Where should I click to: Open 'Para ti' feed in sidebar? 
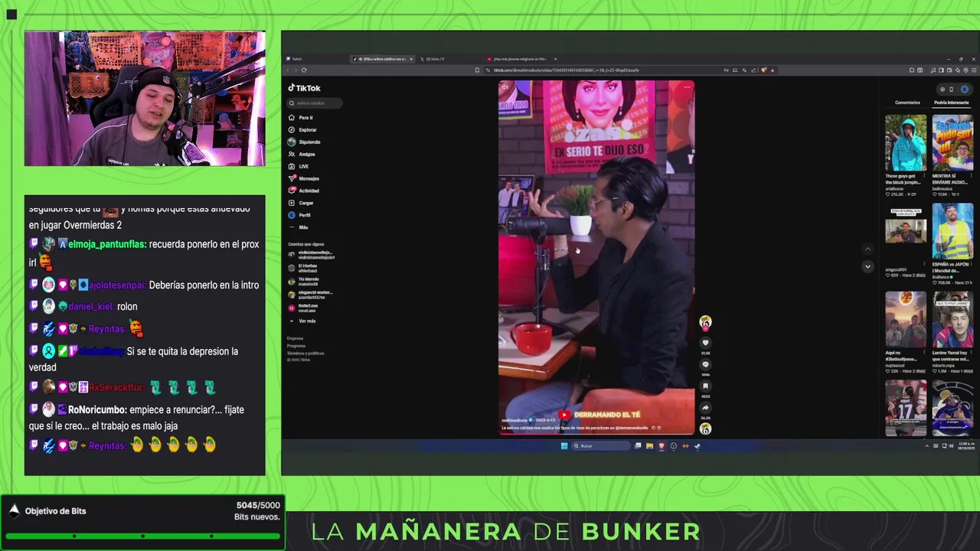(x=300, y=118)
